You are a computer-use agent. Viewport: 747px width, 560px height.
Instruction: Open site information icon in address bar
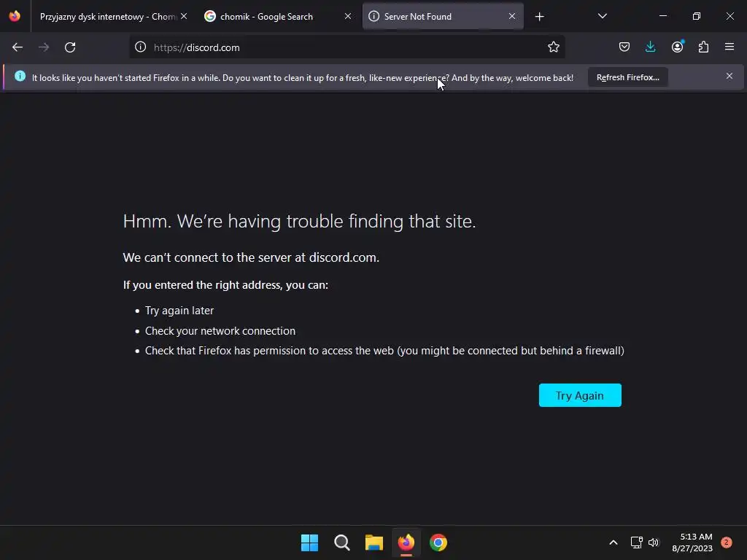pos(140,47)
